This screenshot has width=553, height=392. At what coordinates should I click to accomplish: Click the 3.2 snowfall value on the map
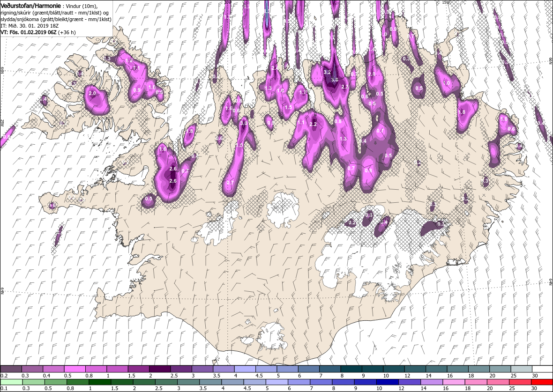coord(327,72)
